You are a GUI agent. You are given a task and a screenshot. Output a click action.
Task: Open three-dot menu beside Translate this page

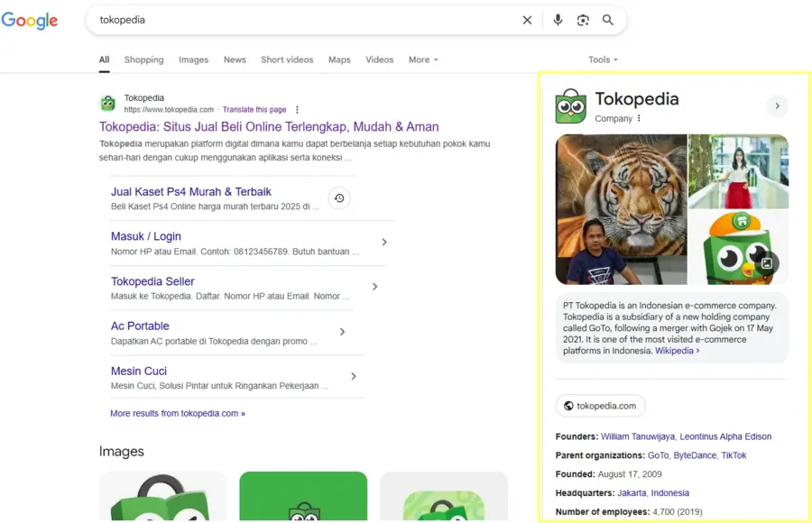point(297,110)
